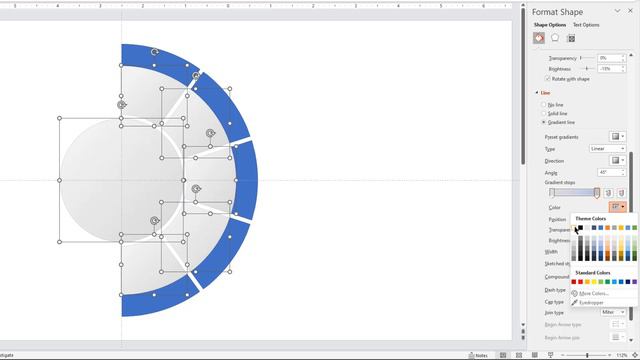Select the Solid line radio button

543,113
